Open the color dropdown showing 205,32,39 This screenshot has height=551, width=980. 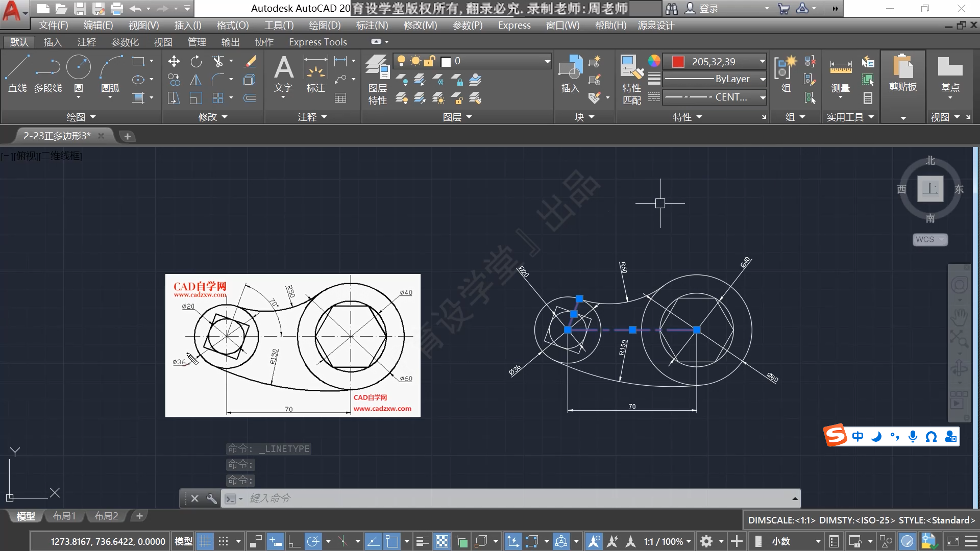pyautogui.click(x=715, y=62)
